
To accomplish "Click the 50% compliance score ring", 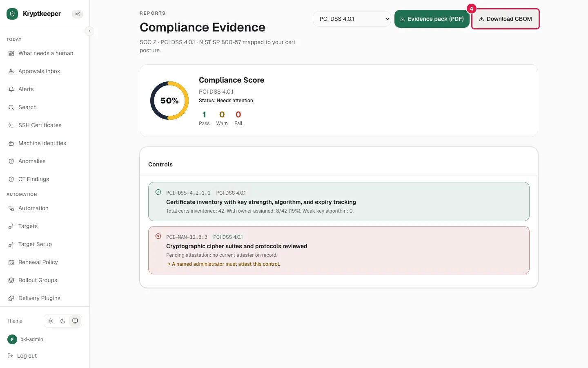I will [169, 101].
